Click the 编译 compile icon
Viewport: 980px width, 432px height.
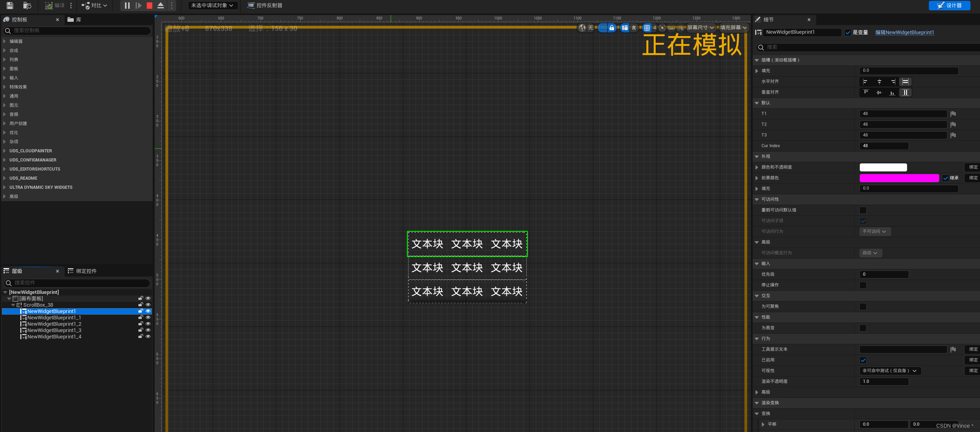[49, 6]
